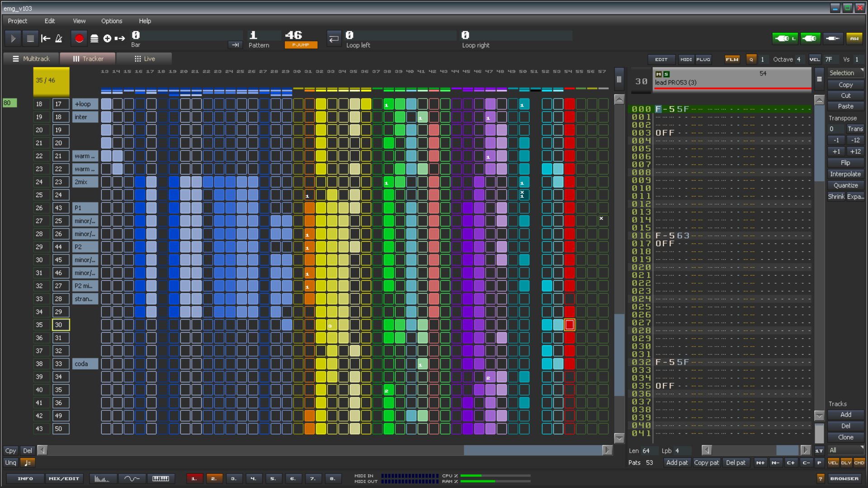The width and height of the screenshot is (868, 488).
Task: Select the coda pattern label in row 38
Action: coord(85,364)
